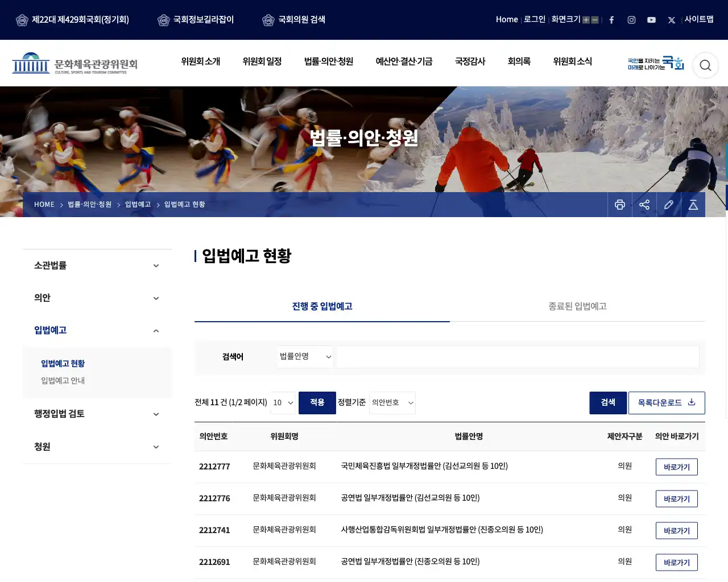Open the 입법예고 안내 sidebar link
This screenshot has height=582, width=728.
[63, 381]
